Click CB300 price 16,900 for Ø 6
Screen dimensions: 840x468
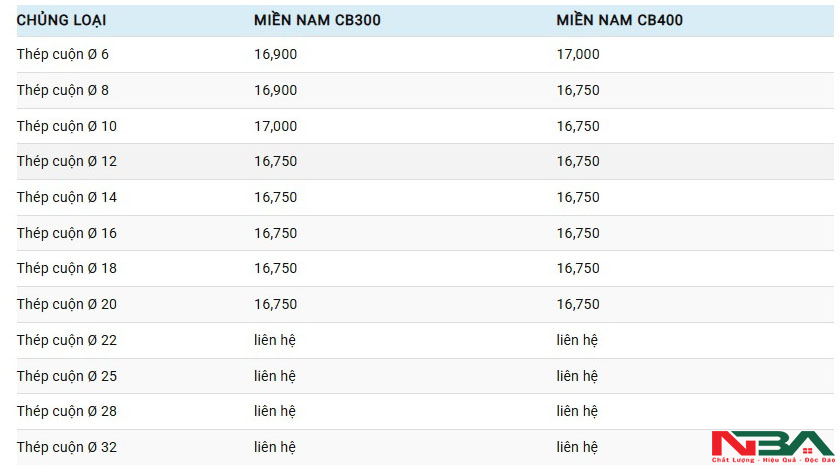click(275, 54)
